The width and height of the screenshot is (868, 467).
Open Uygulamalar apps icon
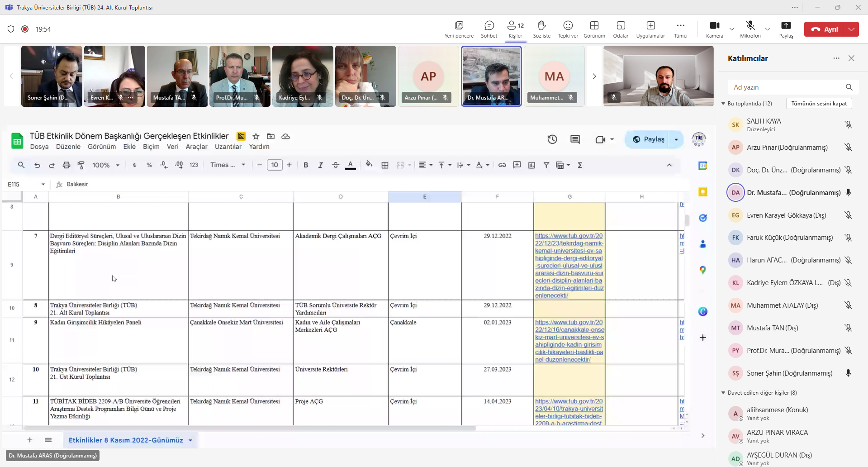(x=650, y=29)
